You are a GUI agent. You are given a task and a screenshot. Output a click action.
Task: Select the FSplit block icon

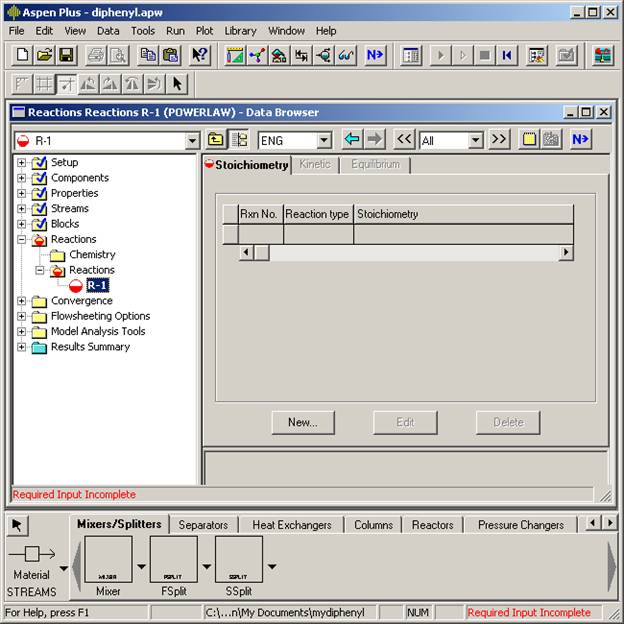click(x=174, y=560)
